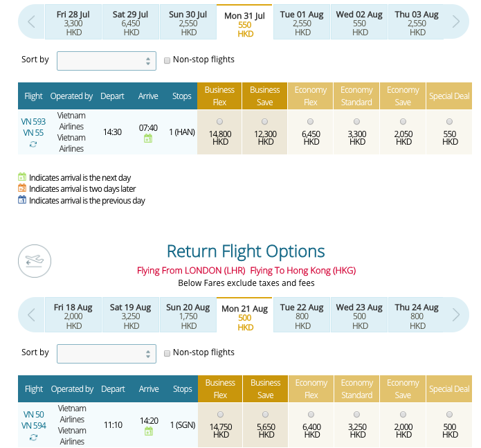Click the next-day arrival icon under 07:40
This screenshot has width=481, height=448.
coord(148,138)
